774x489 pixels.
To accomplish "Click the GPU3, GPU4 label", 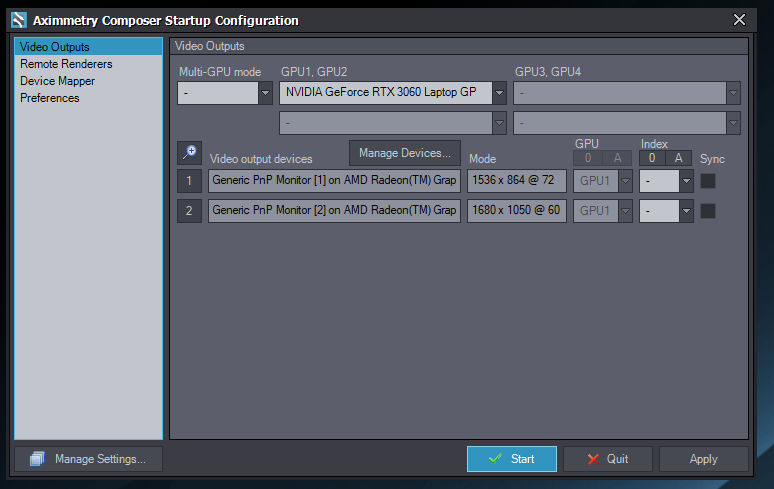I will [548, 72].
